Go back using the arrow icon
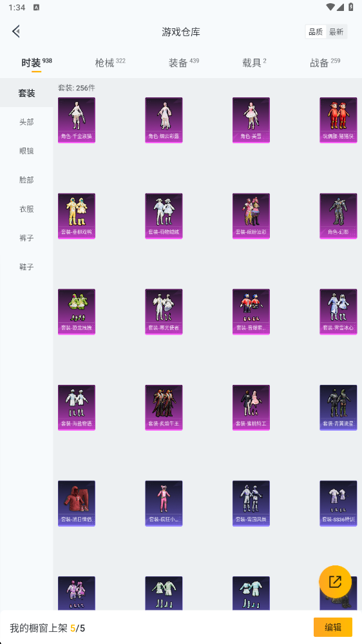Image resolution: width=362 pixels, height=644 pixels. (x=16, y=31)
